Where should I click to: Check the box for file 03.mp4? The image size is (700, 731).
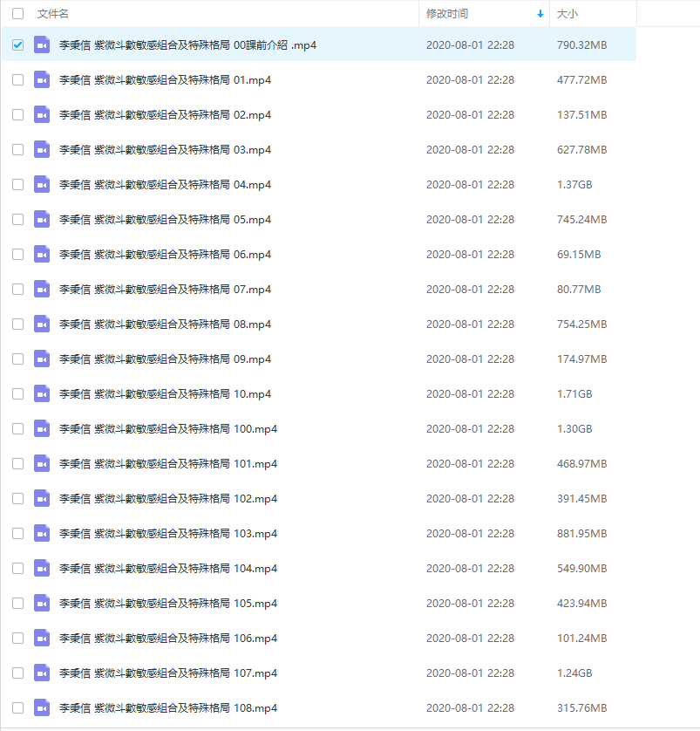pos(17,150)
